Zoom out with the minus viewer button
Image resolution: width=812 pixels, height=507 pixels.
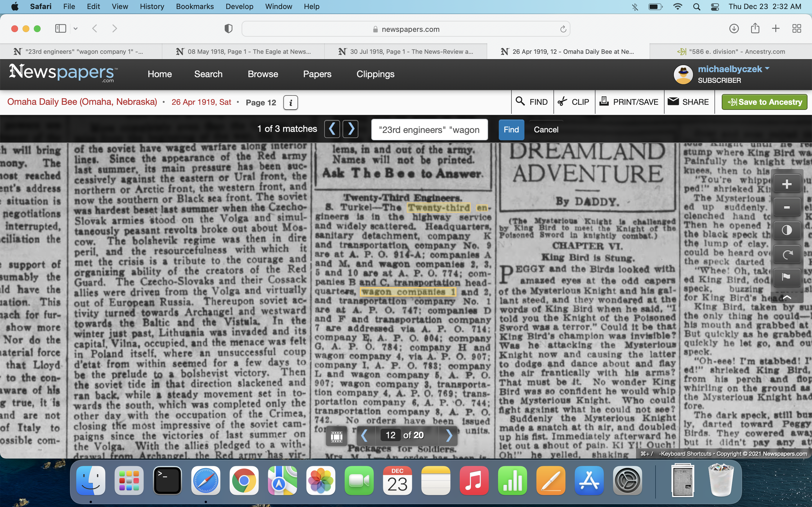(787, 207)
